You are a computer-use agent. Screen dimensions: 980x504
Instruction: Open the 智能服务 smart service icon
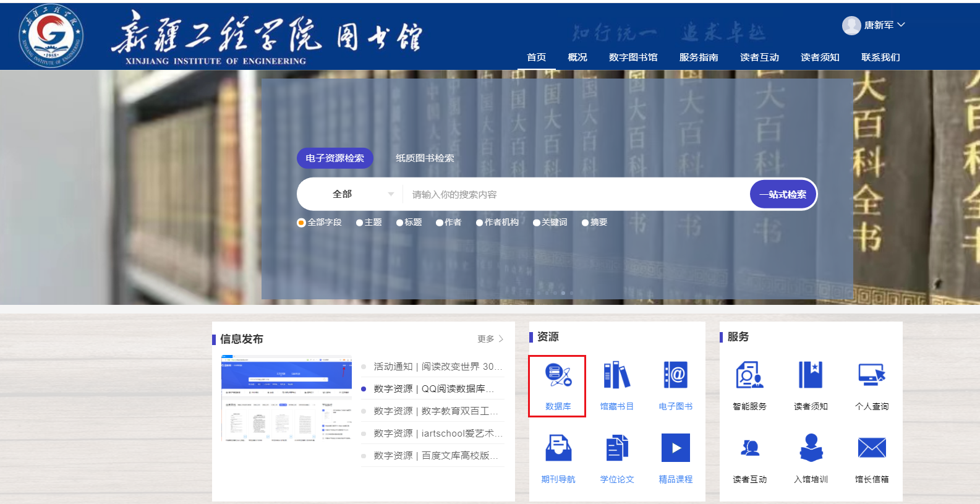click(749, 375)
